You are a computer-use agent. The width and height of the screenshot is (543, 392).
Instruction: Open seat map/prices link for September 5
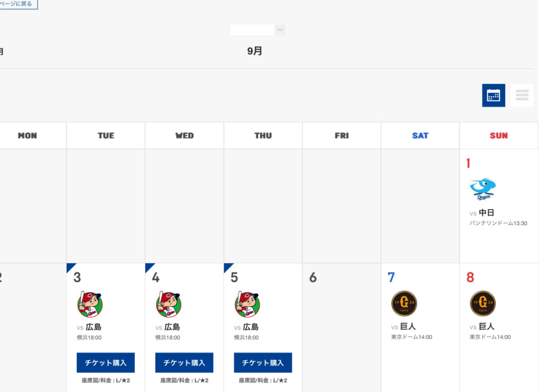(x=263, y=381)
